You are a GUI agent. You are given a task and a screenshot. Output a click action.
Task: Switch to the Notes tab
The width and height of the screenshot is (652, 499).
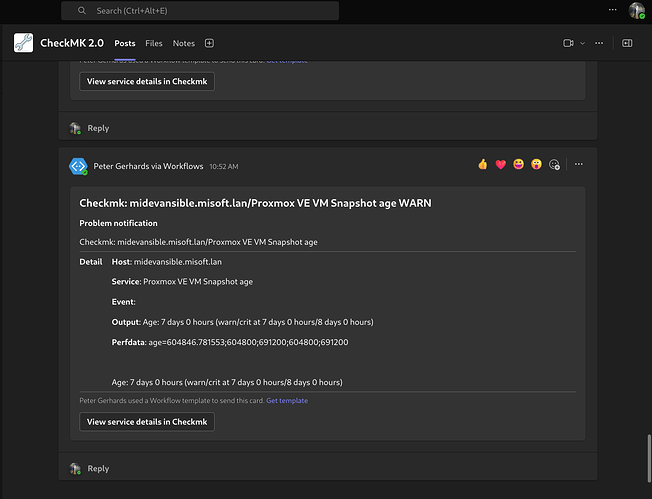point(183,43)
